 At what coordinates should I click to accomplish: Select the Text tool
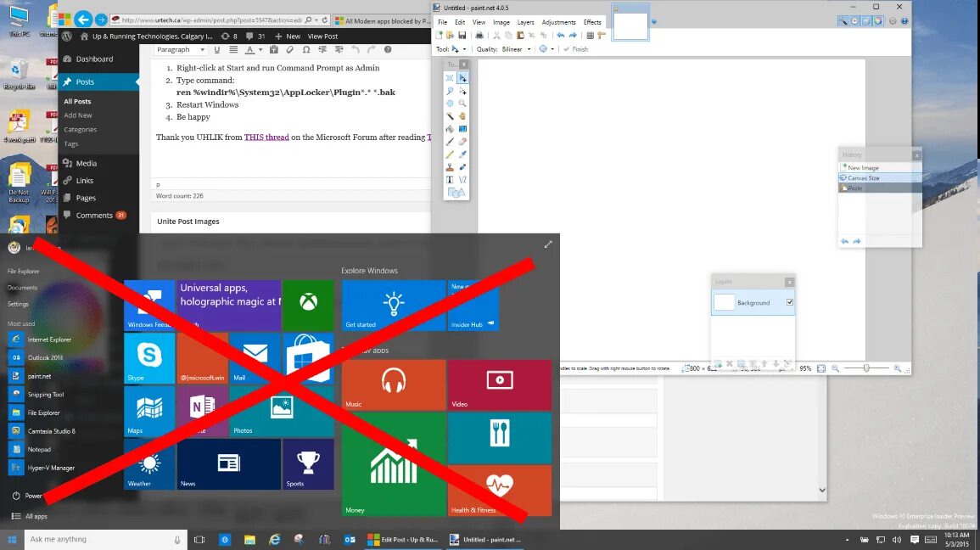450,179
